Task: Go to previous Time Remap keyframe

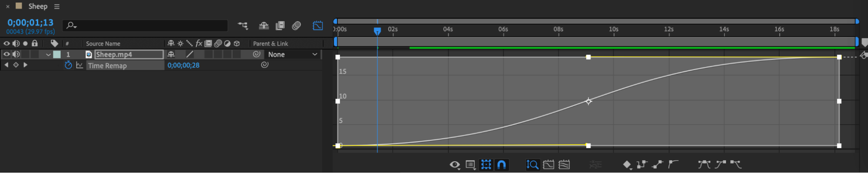Action: pyautogui.click(x=7, y=65)
